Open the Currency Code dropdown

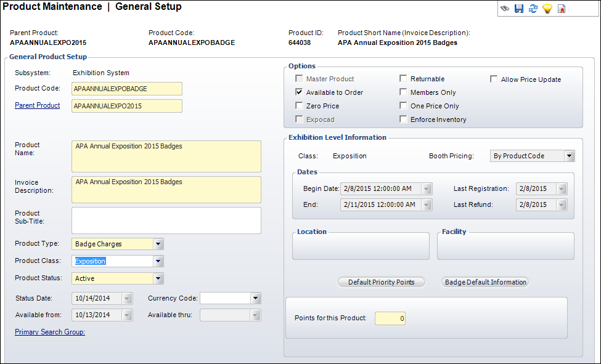pyautogui.click(x=256, y=298)
